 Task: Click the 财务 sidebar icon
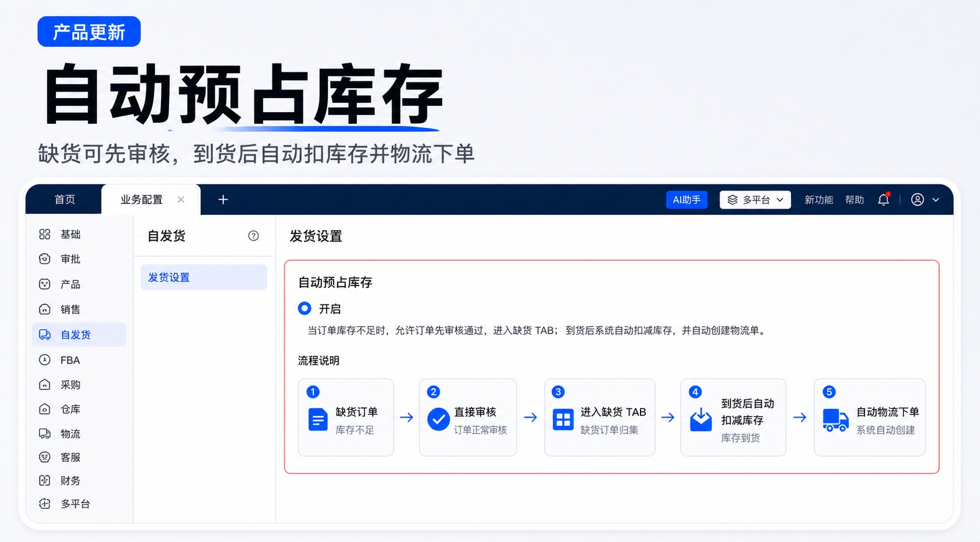point(45,480)
